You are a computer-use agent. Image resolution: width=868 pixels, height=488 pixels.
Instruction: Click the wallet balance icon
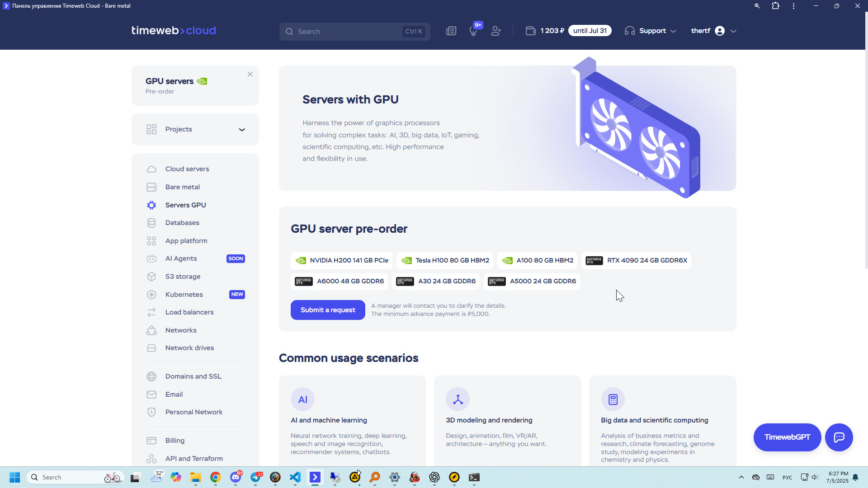[x=531, y=31]
